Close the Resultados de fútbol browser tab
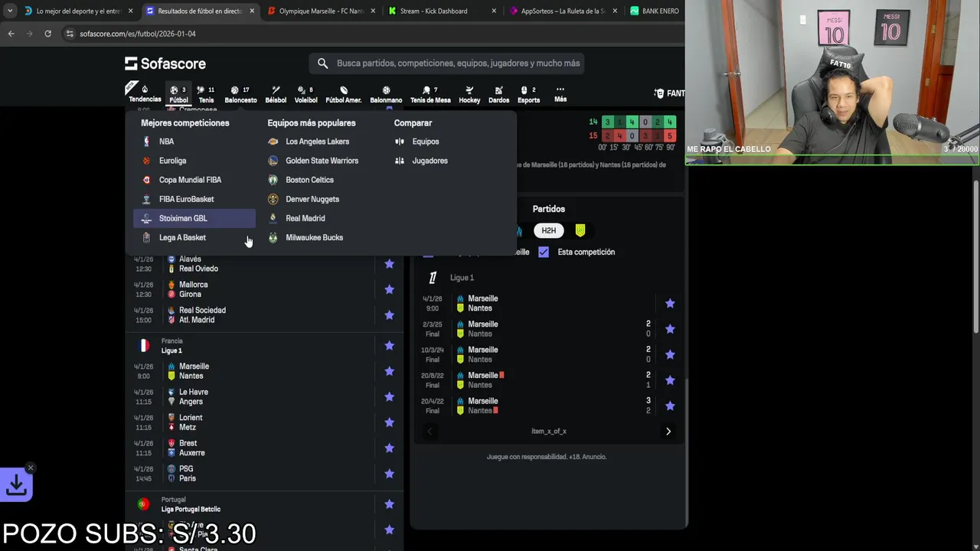 [x=252, y=11]
